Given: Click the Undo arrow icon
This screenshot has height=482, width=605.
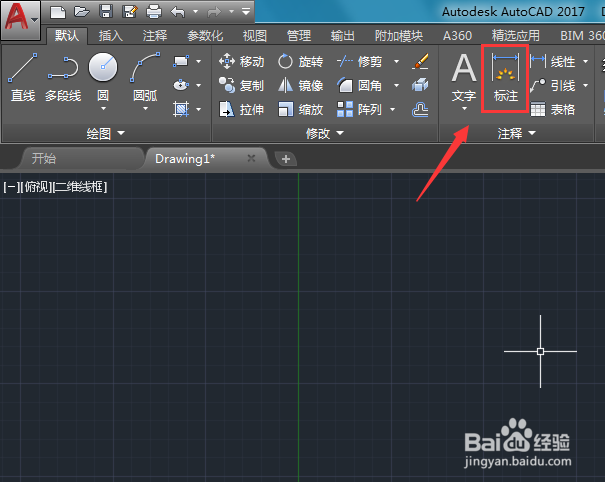Looking at the screenshot, I should [178, 12].
